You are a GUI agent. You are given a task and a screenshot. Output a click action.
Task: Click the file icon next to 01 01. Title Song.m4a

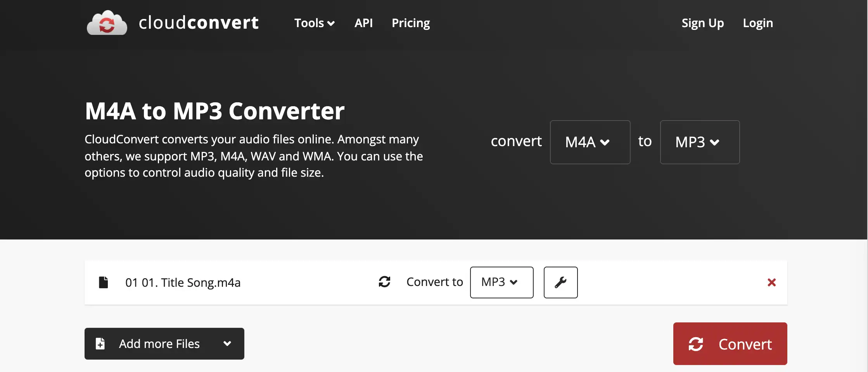(x=103, y=282)
